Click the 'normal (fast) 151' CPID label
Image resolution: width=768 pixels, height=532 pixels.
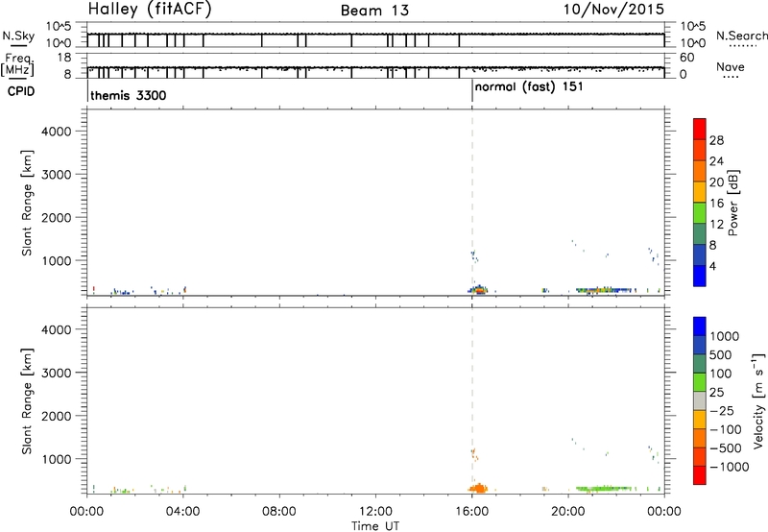tap(529, 87)
